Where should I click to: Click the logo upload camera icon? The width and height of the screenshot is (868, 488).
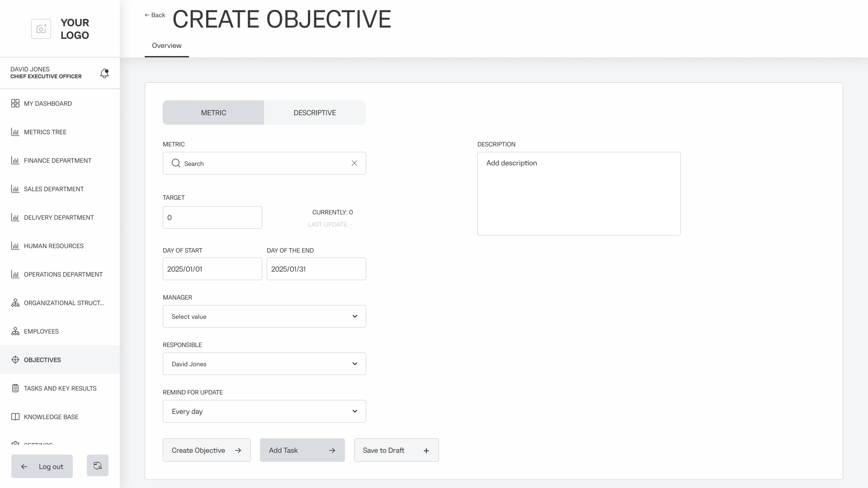(41, 29)
